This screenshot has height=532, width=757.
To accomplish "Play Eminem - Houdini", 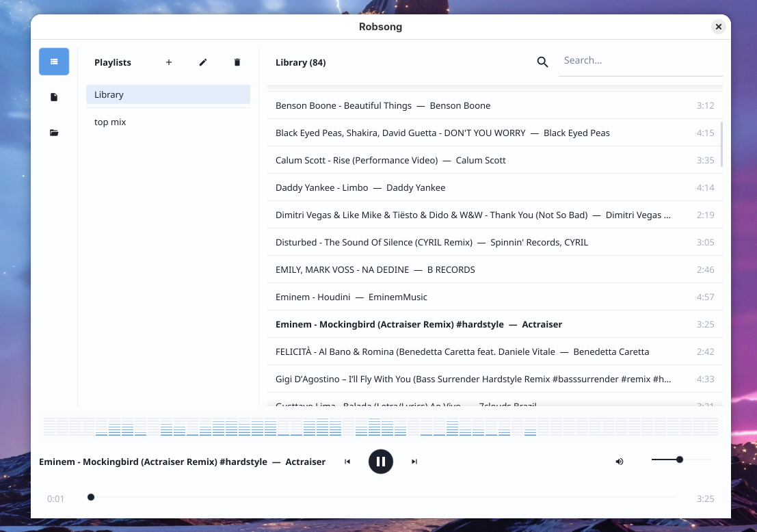I will point(495,297).
